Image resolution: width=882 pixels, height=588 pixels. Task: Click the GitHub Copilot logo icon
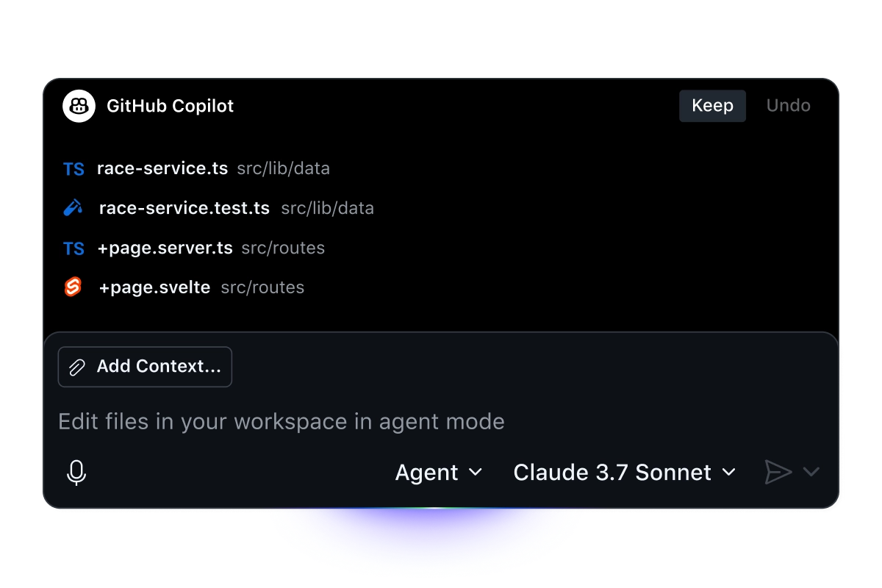point(79,106)
